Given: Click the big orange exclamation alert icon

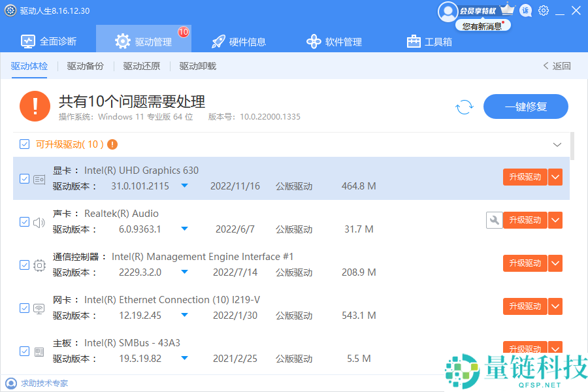Looking at the screenshot, I should click(35, 106).
